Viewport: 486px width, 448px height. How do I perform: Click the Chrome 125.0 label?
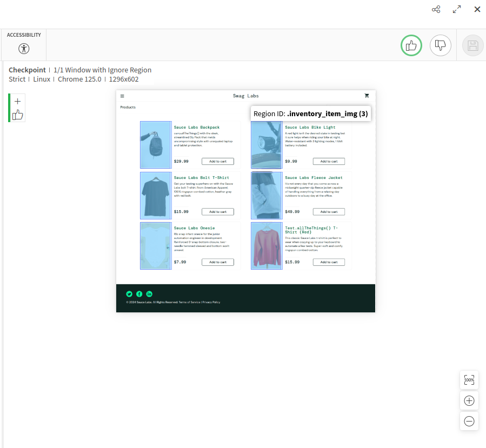[79, 79]
